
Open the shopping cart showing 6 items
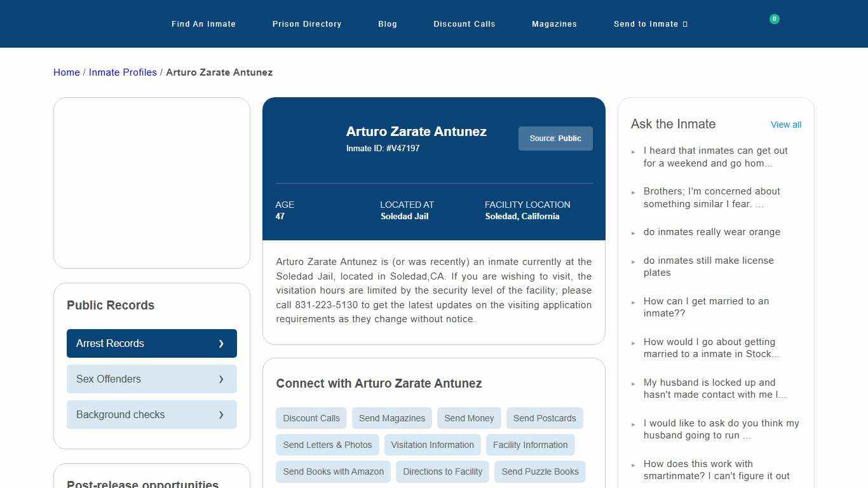(x=774, y=18)
